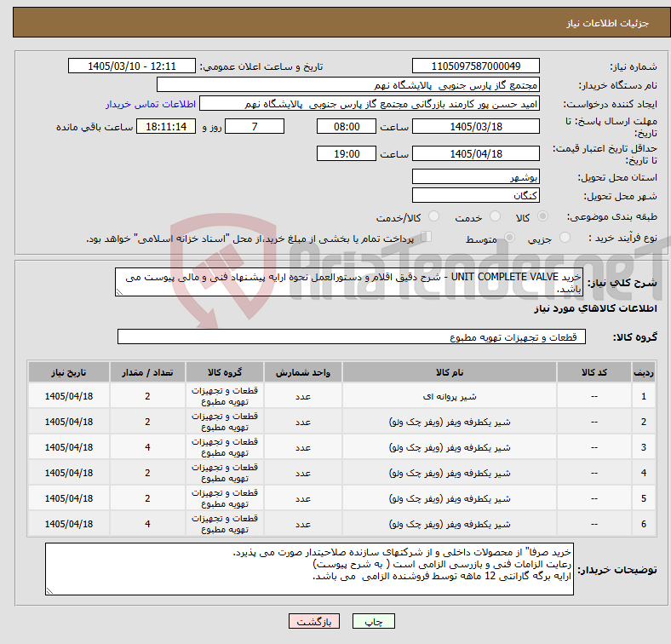
Task: Select the جزیی purchase type radio
Action: pos(565,237)
